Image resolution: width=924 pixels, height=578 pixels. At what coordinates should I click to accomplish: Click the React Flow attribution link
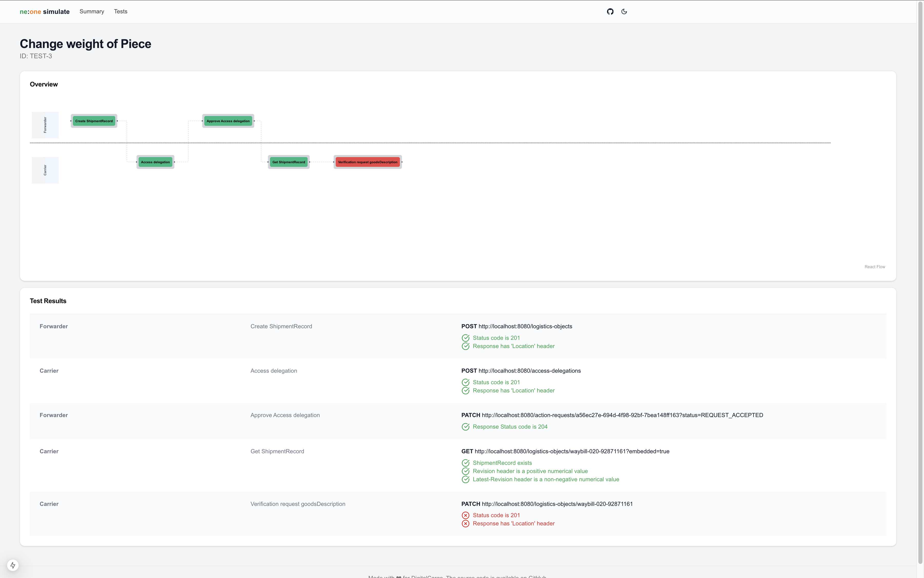tap(875, 267)
